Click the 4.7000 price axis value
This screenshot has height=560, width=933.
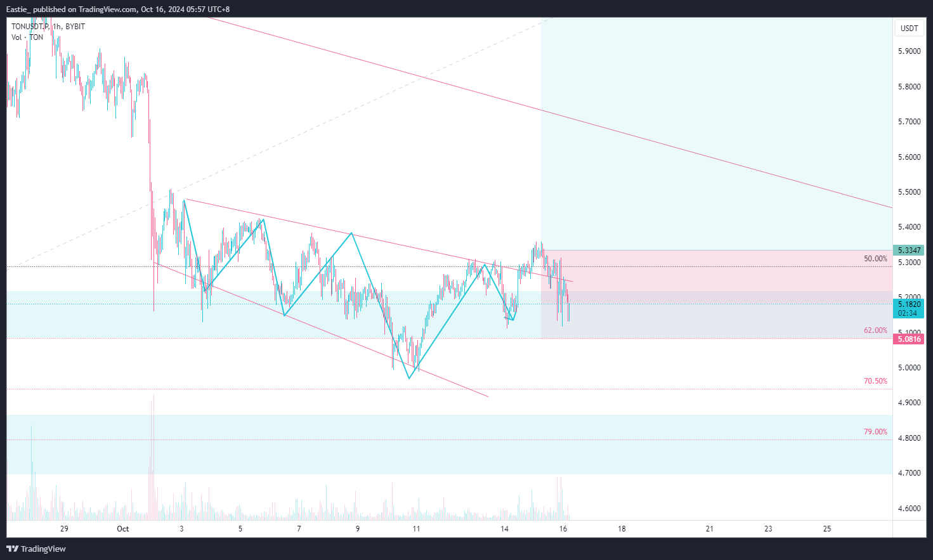point(910,473)
